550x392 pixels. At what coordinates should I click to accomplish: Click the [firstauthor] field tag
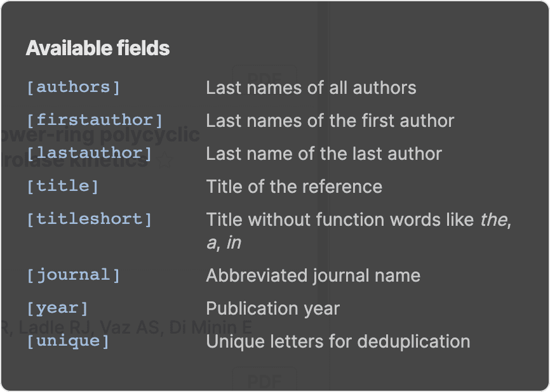pos(95,120)
